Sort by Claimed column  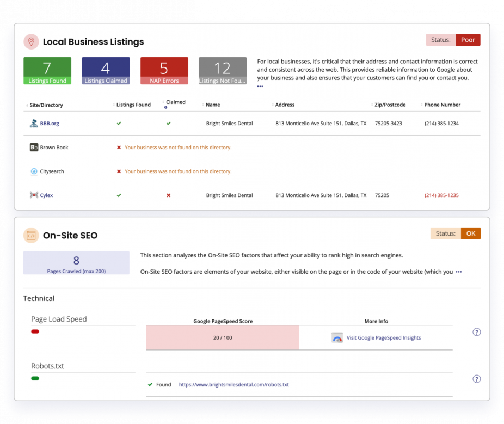tap(175, 102)
